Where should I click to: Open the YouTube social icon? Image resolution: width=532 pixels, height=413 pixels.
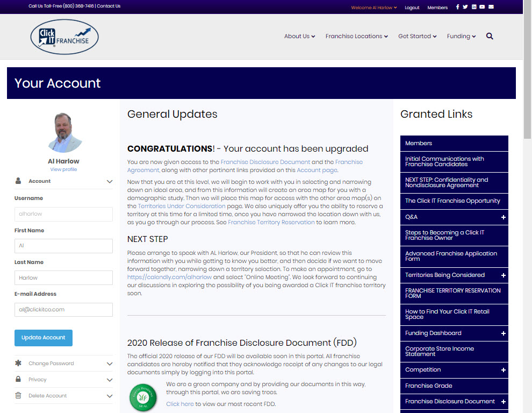pyautogui.click(x=482, y=7)
